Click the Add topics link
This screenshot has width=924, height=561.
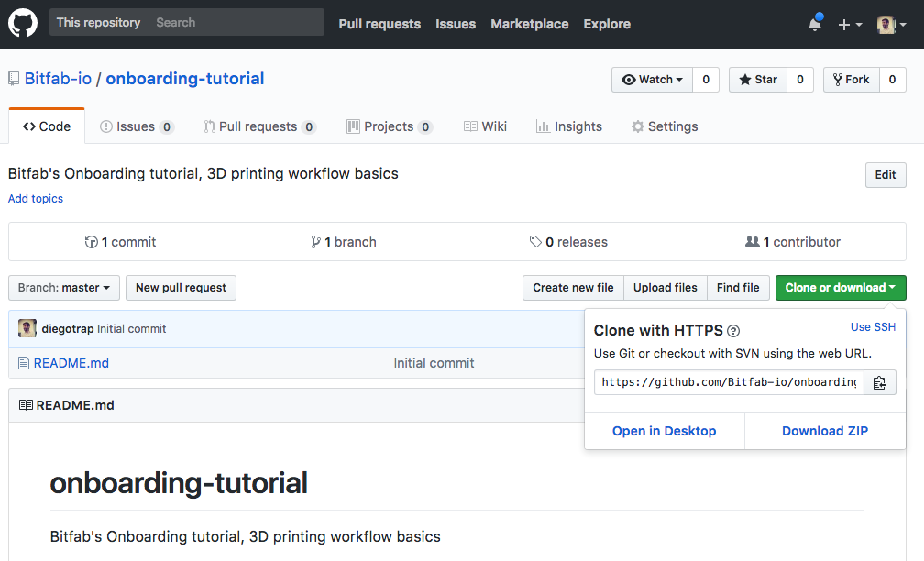[x=36, y=199]
